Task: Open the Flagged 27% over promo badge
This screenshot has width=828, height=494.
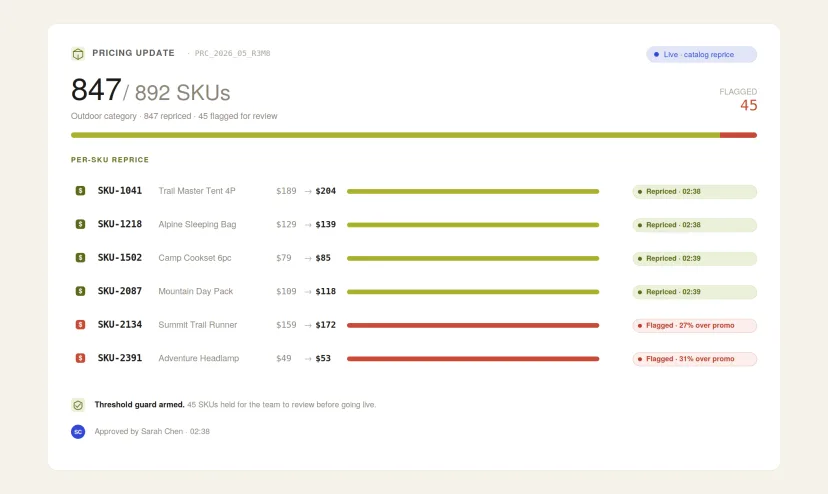Action: click(x=694, y=325)
